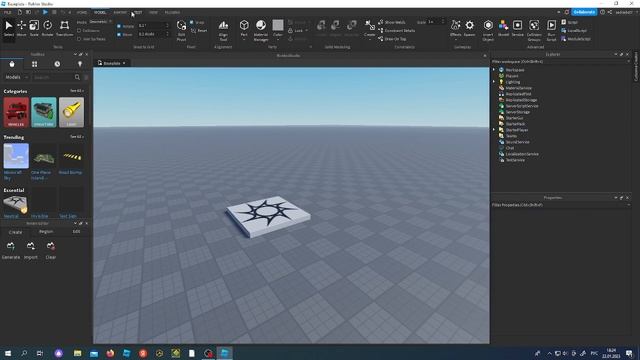Toggle the Join Surfaces checkbox
Viewport: 640px width, 360px height.
[x=79, y=39]
